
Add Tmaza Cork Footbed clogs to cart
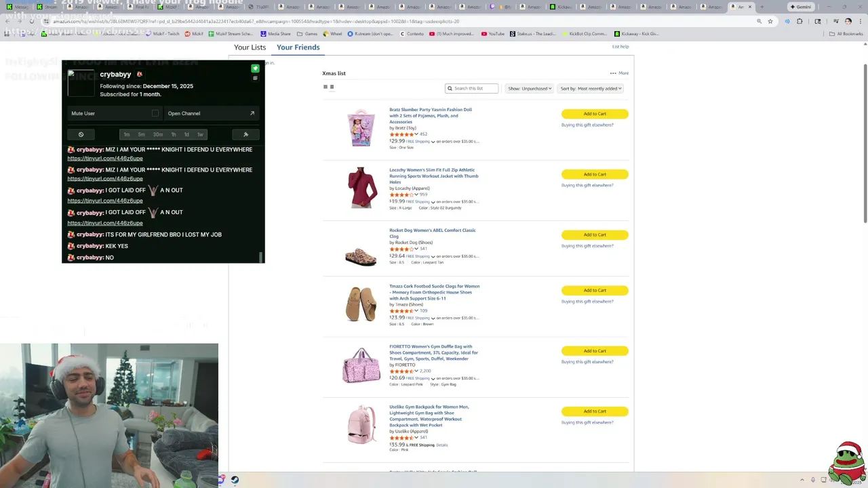595,290
